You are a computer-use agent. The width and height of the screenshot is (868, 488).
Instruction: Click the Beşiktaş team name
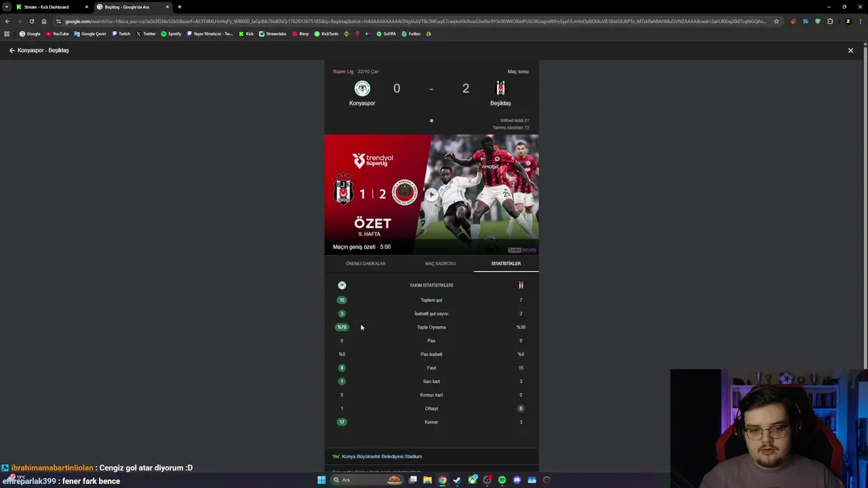pos(500,103)
